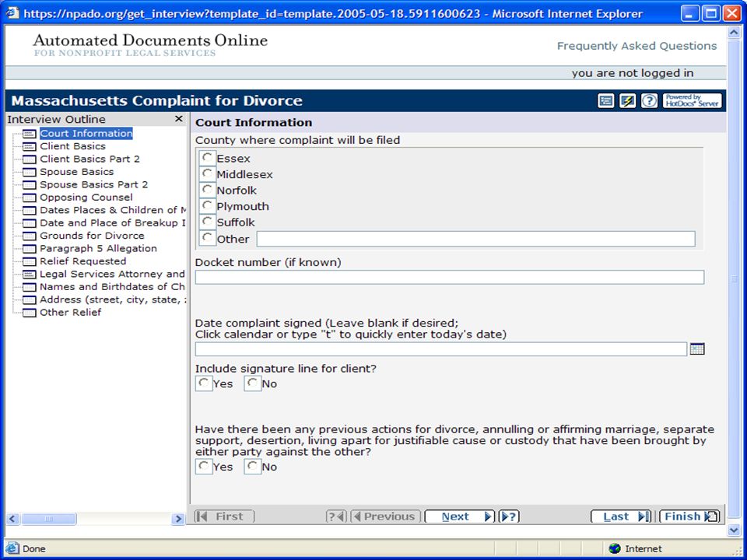Open Client Basics in the outline

[72, 146]
